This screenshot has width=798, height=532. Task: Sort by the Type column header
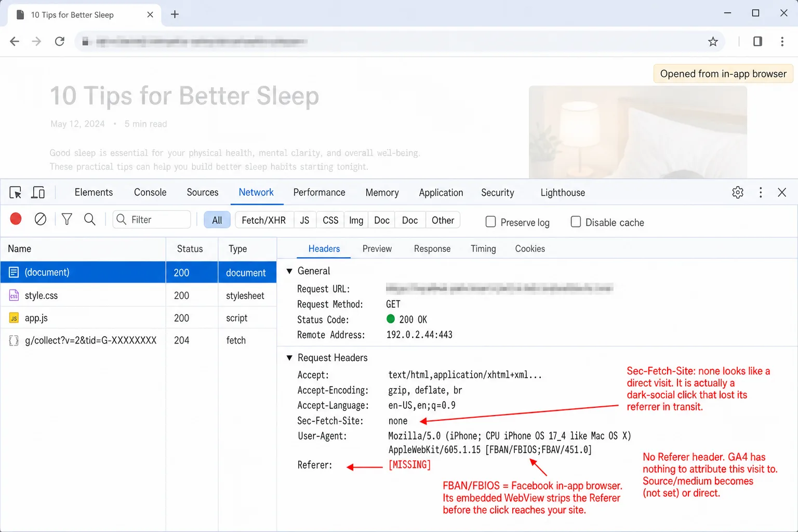click(x=247, y=249)
